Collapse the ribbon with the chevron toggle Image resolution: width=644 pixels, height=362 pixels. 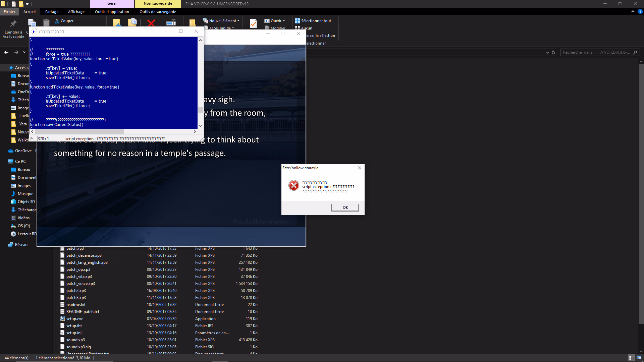coord(633,11)
